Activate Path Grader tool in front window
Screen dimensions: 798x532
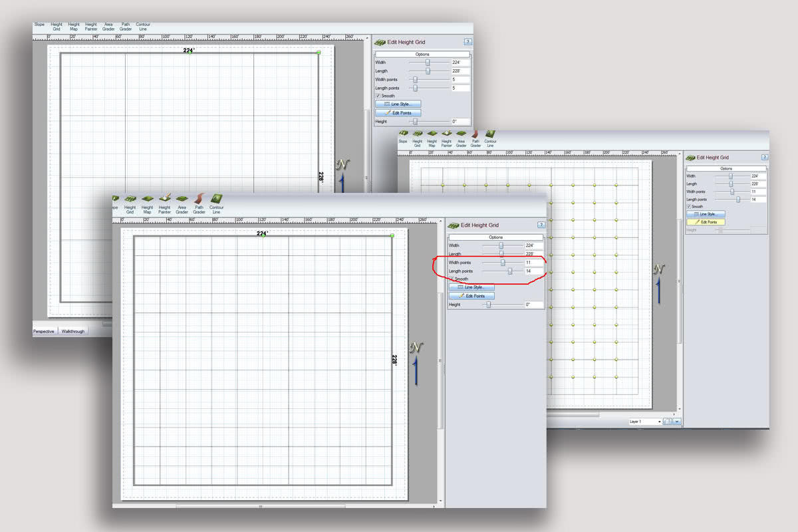tap(199, 202)
